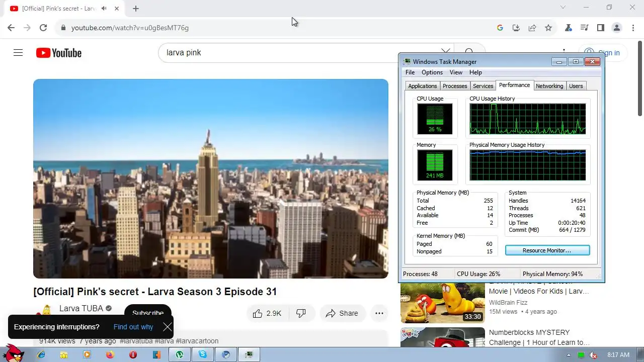The width and height of the screenshot is (644, 362).
Task: Open the Chrome three-dot menu
Action: tap(633, 28)
